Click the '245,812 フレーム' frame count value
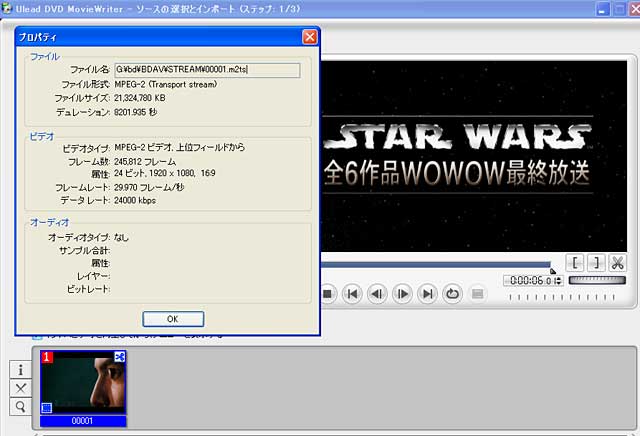640x436 pixels. (145, 162)
